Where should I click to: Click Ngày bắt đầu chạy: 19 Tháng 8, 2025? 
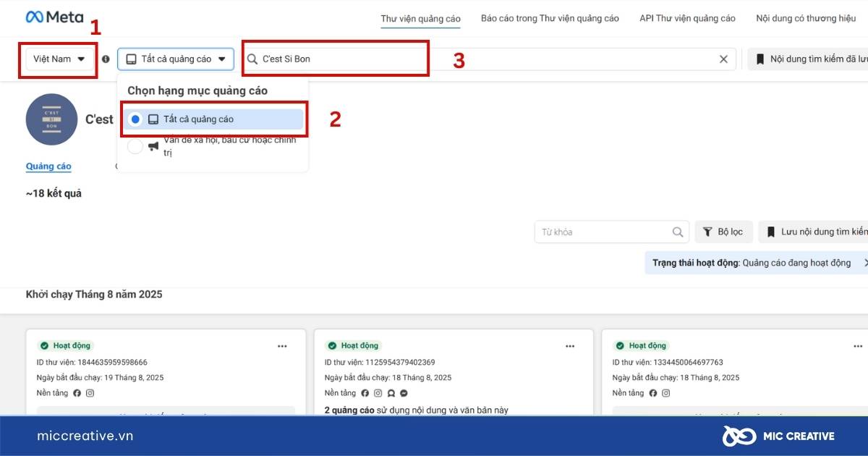100,378
